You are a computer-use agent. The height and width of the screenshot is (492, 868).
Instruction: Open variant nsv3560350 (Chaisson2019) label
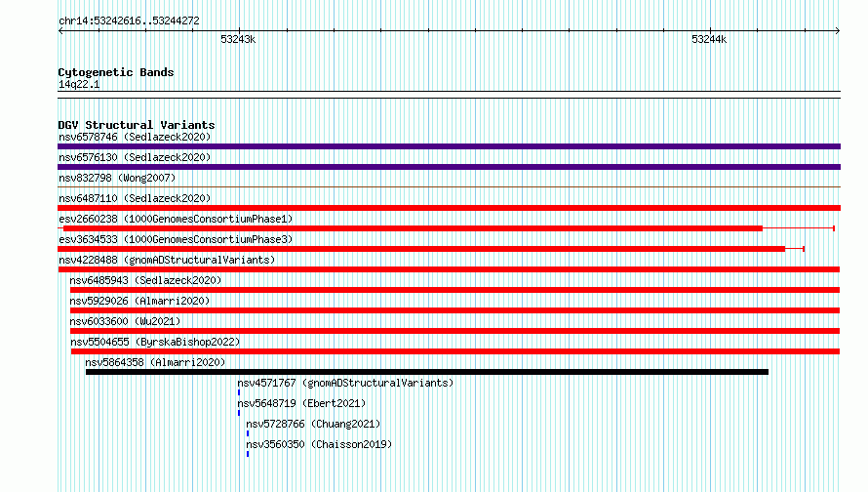click(x=319, y=444)
